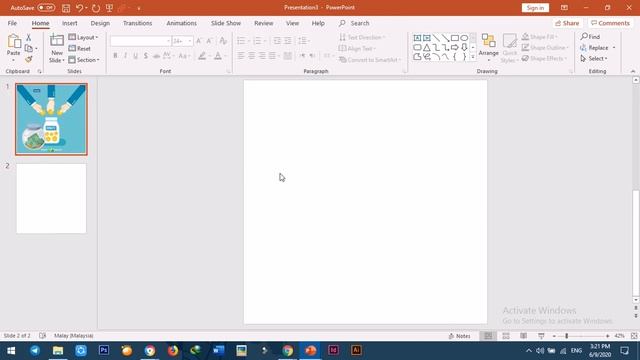640x360 pixels.
Task: Justify the text
Action: pos(272,56)
